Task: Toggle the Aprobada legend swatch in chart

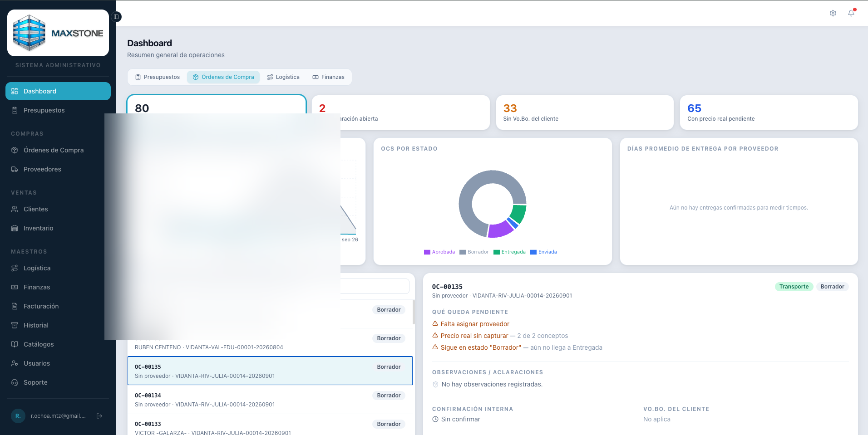Action: click(427, 252)
